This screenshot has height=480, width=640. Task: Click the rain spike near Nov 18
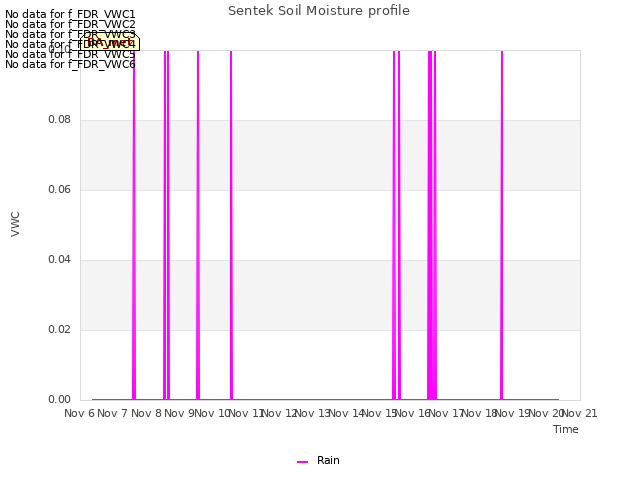tap(502, 225)
